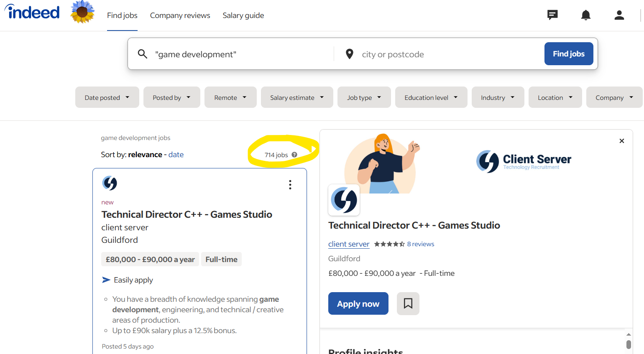Sort results by date
This screenshot has height=354, width=644.
[x=176, y=155]
